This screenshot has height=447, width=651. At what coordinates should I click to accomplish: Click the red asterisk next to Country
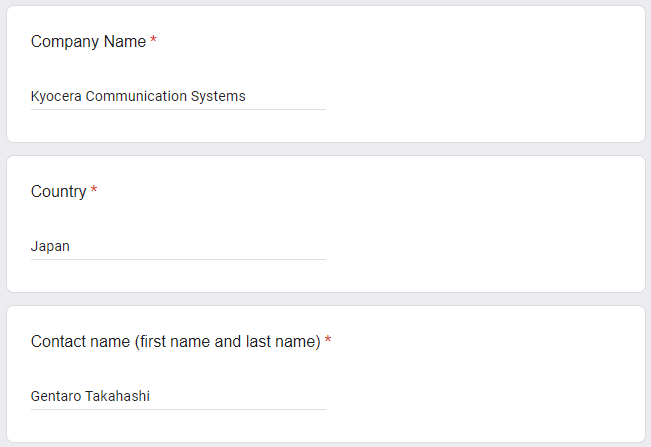point(94,189)
